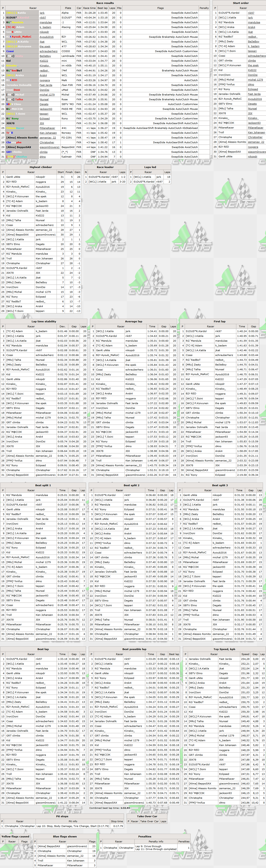Select the Pit stops table title
The image size is (266, 868).
(62, 816)
